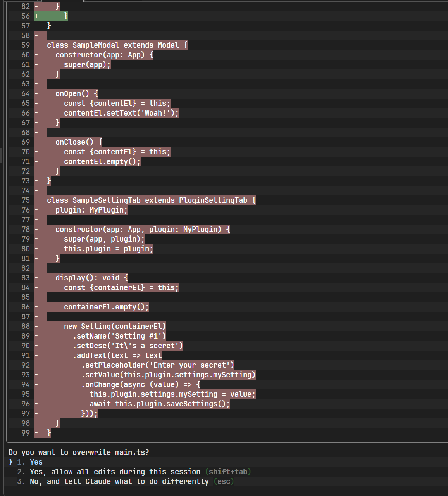Click 'const {containerEl} = this;' line
The height and width of the screenshot is (496, 448).
tap(121, 287)
